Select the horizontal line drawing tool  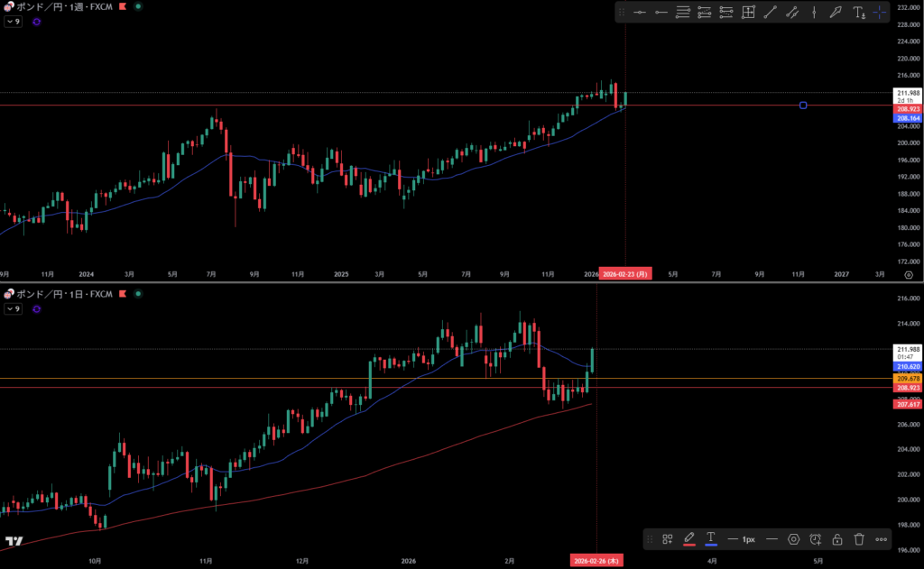(x=640, y=13)
